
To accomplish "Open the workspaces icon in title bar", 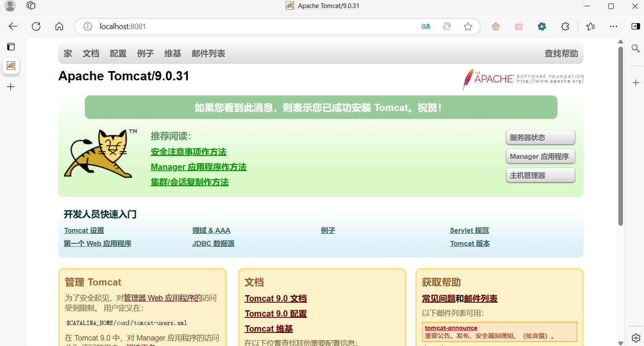I will 31,5.
